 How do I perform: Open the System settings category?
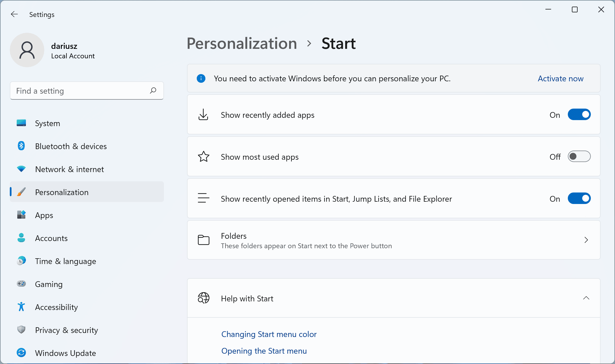click(87, 123)
